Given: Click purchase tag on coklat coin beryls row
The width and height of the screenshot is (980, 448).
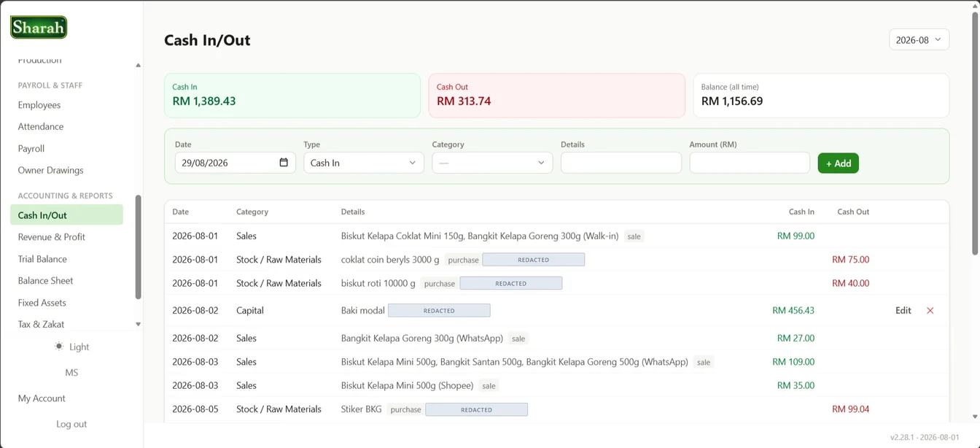Looking at the screenshot, I should point(463,260).
